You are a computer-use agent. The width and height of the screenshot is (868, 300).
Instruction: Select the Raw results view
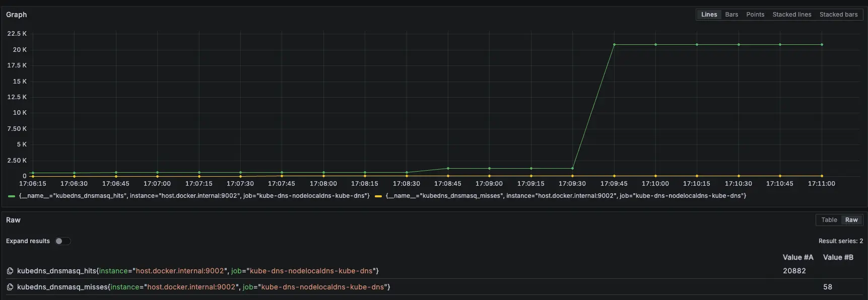click(x=851, y=220)
